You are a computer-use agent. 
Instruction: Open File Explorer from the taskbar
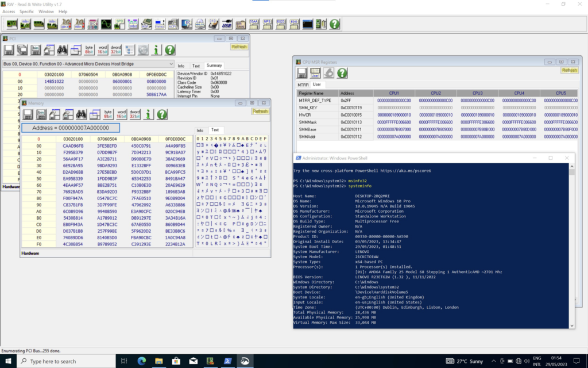coord(158,361)
